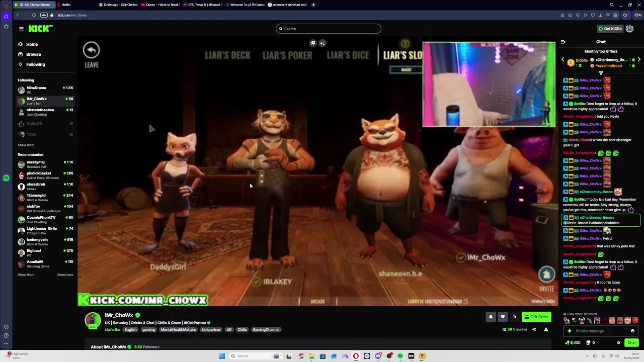Click the Gift Subs button

536,317
